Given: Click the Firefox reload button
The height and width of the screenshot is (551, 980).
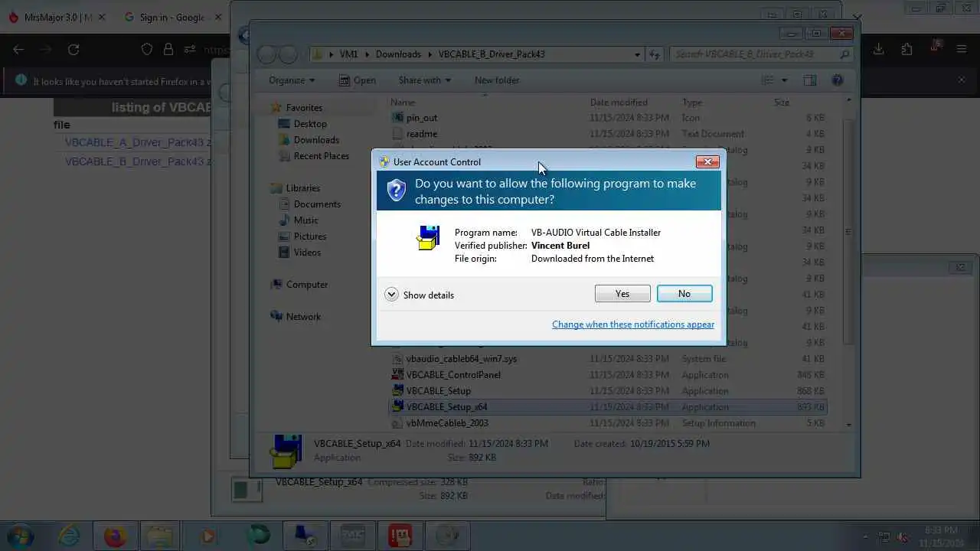Looking at the screenshot, I should click(x=73, y=50).
